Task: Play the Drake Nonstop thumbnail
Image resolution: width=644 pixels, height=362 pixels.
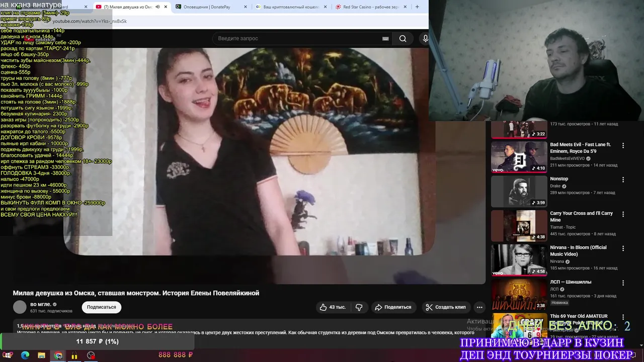Action: (519, 191)
